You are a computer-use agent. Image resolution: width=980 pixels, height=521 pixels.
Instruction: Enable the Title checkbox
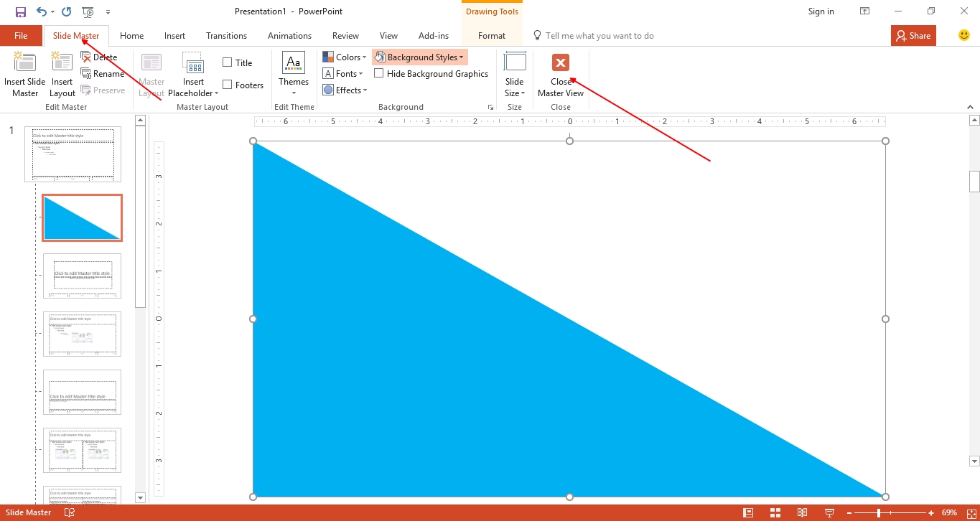coord(228,62)
